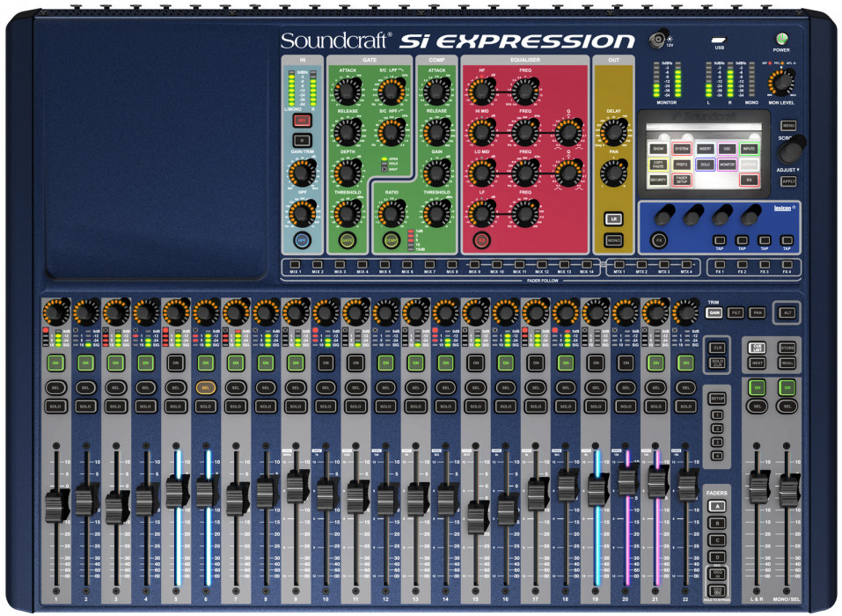842x616 pixels.
Task: Tap the first TAP tempo button
Action: [720, 240]
